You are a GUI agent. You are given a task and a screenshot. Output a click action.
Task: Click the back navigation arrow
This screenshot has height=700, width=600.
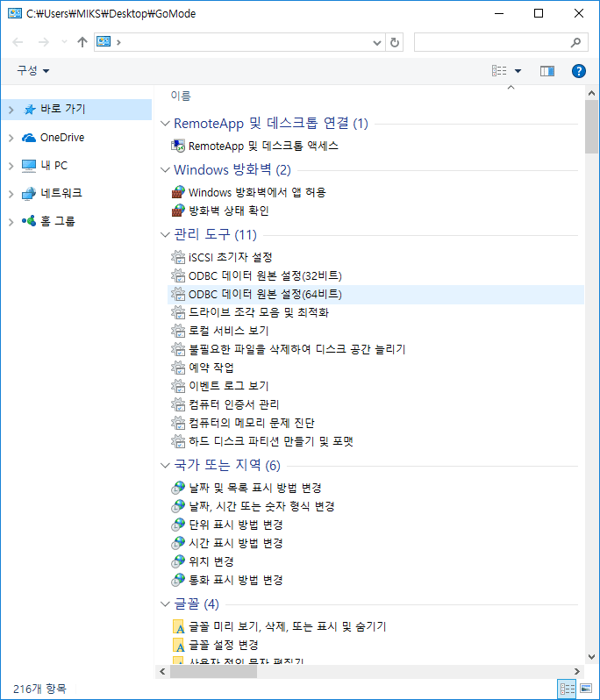tap(18, 42)
